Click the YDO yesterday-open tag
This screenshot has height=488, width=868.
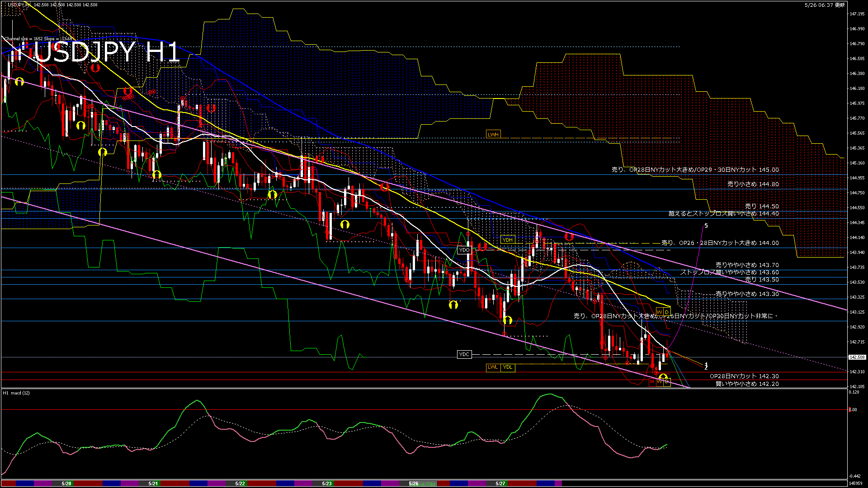(464, 250)
